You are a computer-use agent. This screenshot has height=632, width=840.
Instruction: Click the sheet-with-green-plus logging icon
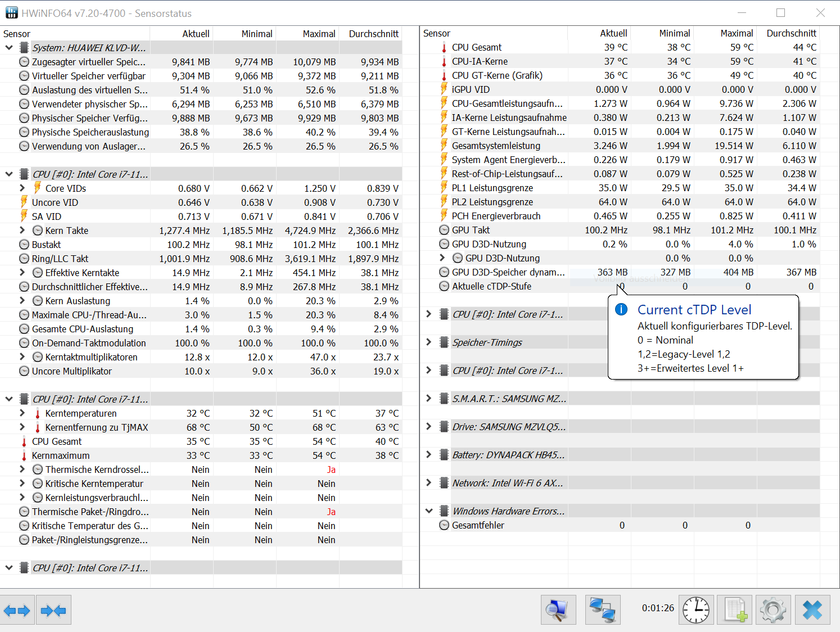[735, 610]
